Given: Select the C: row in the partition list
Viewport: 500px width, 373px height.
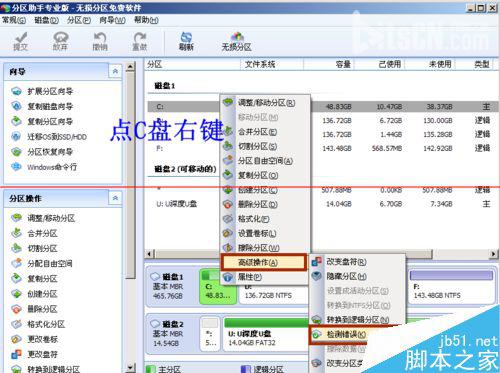Looking at the screenshot, I should coord(323,107).
